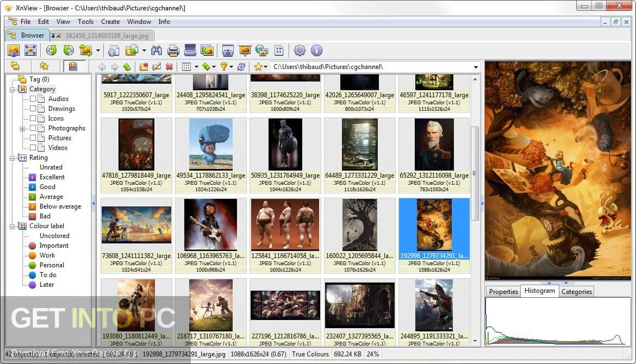636x364 pixels.
Task: Open the Edit menu
Action: pos(43,22)
